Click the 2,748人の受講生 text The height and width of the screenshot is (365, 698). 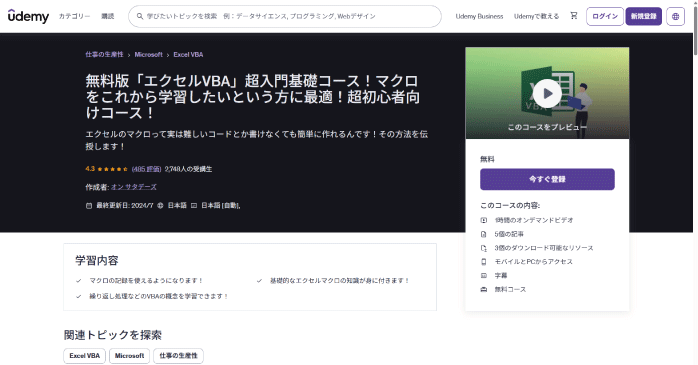pyautogui.click(x=188, y=169)
